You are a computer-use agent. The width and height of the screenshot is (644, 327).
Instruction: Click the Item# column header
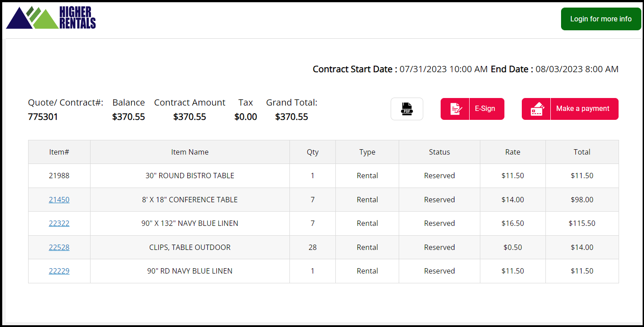(59, 152)
